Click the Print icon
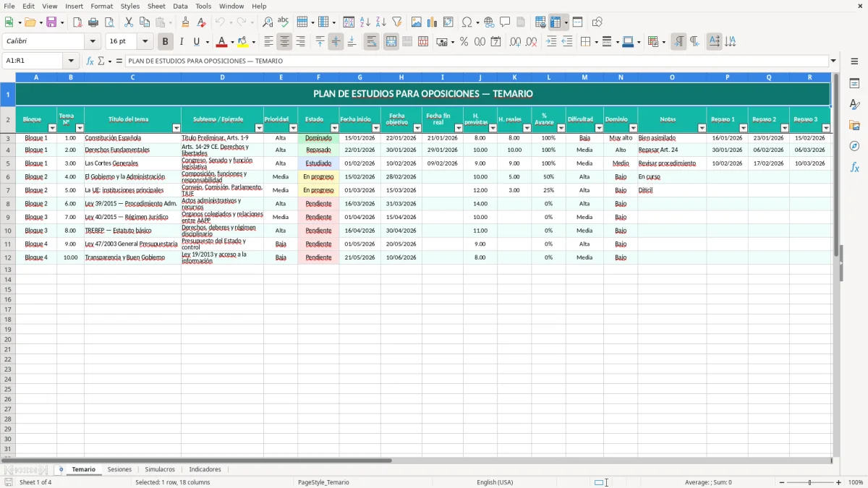 click(93, 22)
